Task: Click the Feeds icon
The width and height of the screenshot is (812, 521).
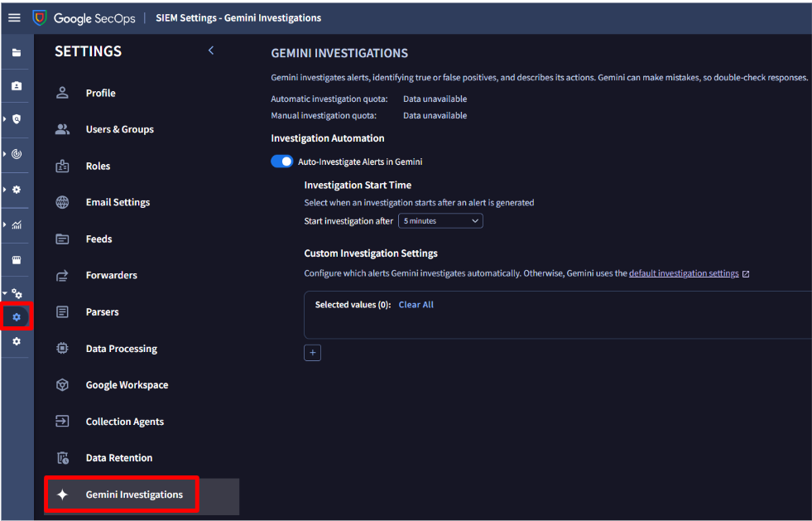Action: point(62,239)
